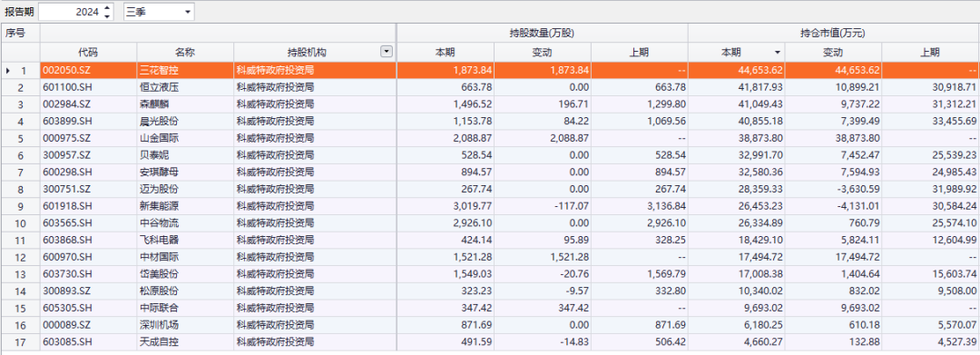The image size is (980, 355).
Task: Select the 天成自控 name cell
Action: tap(186, 342)
